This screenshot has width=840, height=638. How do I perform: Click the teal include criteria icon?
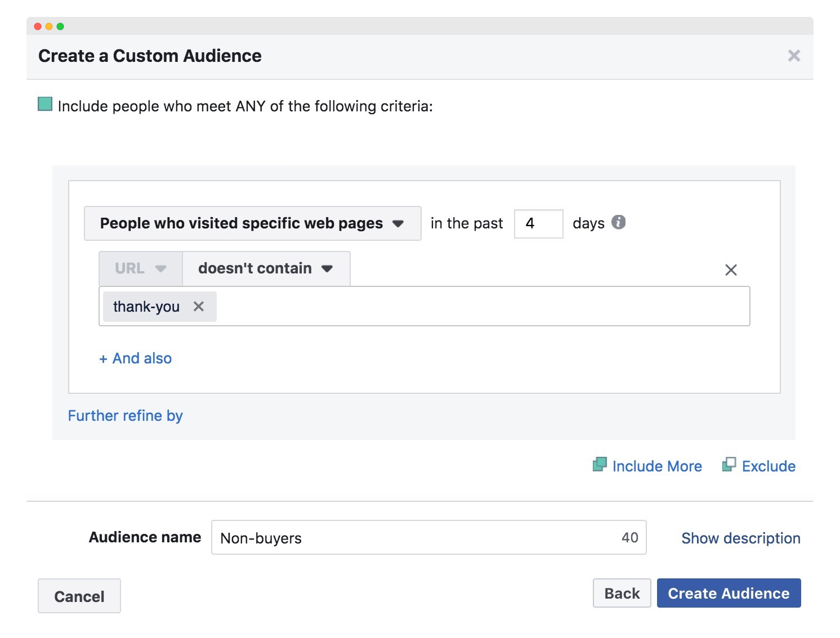[45, 104]
